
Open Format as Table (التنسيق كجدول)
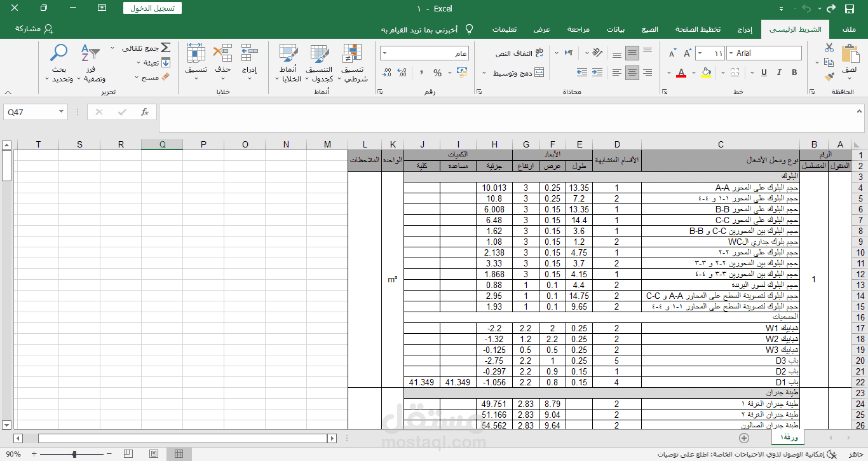click(x=320, y=64)
